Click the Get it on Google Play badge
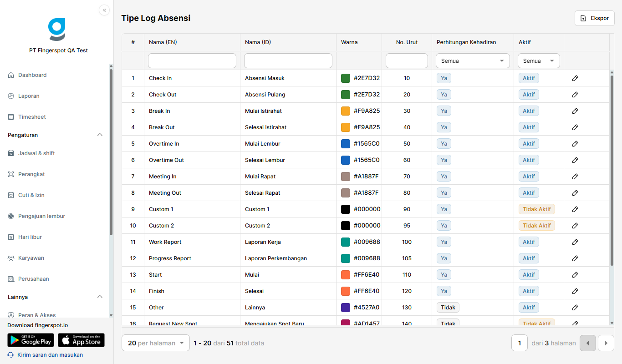622x364 pixels. coord(31,340)
